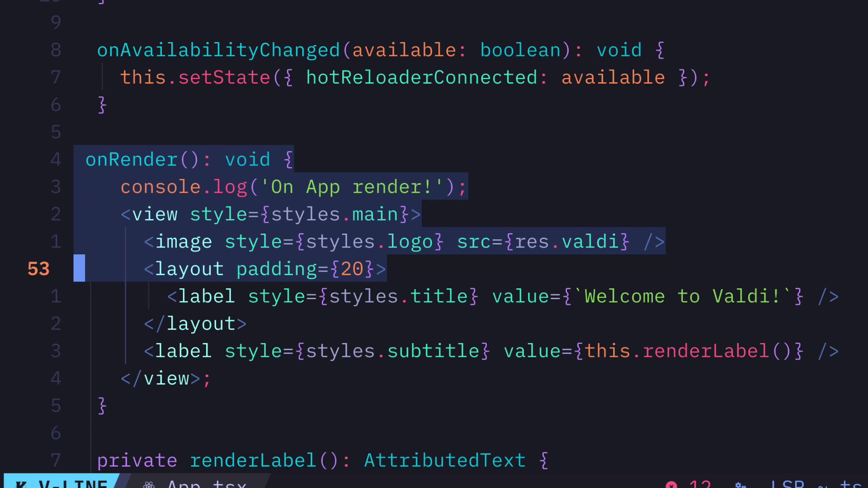Click the 'layout' opening tag name
The height and width of the screenshot is (488, 868).
click(189, 269)
